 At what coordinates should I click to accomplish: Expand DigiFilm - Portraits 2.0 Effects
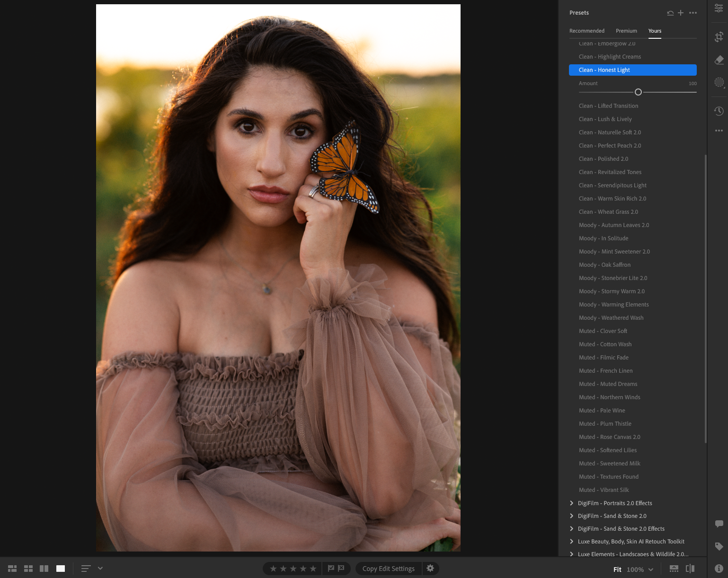click(x=615, y=503)
